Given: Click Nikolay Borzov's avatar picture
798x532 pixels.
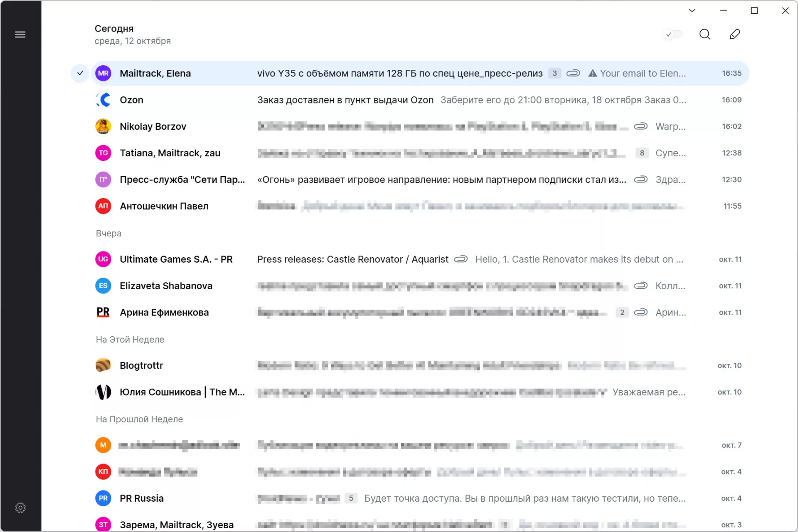Looking at the screenshot, I should point(103,126).
